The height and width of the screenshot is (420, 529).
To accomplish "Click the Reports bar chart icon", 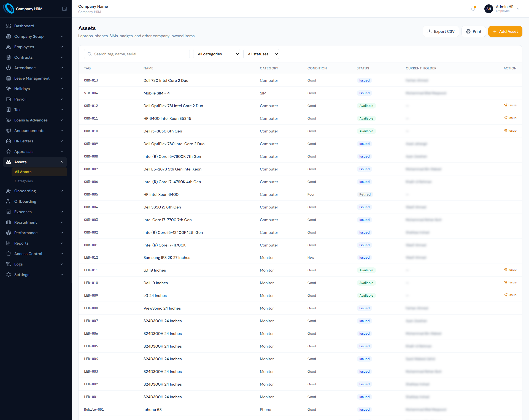I will (9, 243).
